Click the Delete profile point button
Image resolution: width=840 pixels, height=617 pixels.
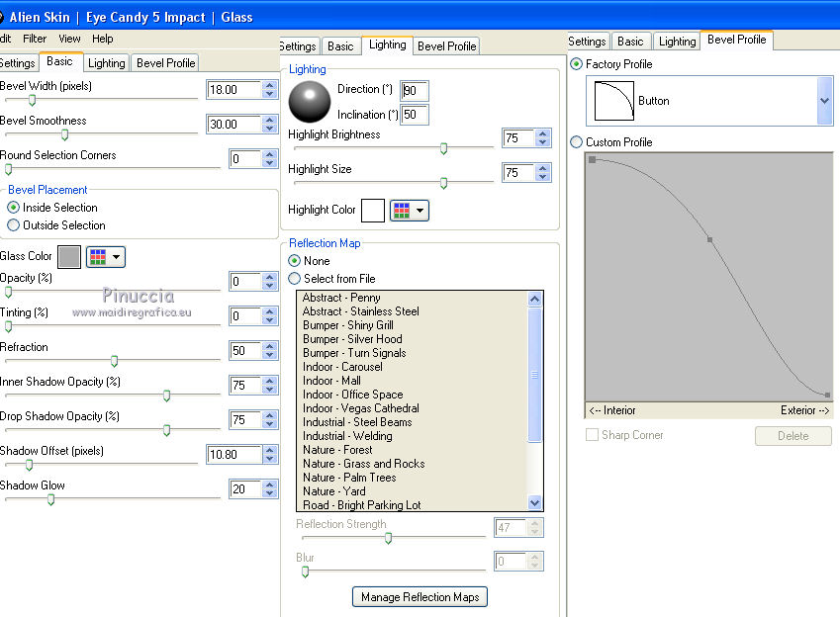[x=793, y=436]
